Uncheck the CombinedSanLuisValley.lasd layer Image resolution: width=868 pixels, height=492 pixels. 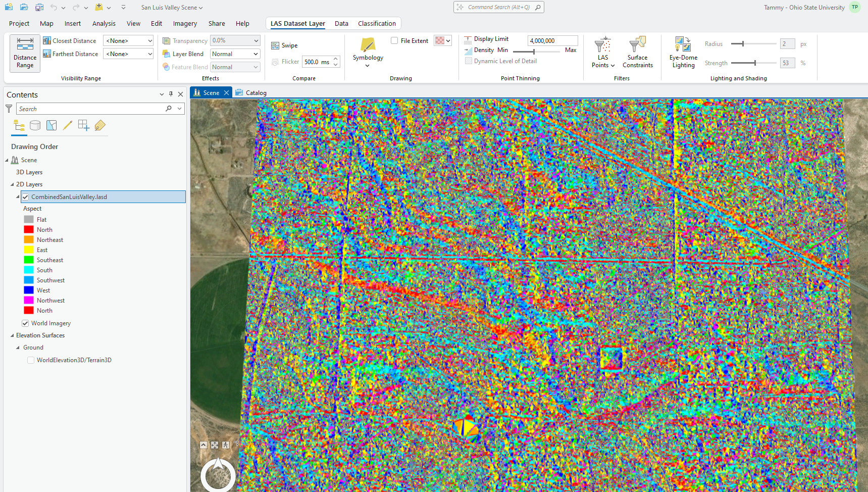(25, 197)
